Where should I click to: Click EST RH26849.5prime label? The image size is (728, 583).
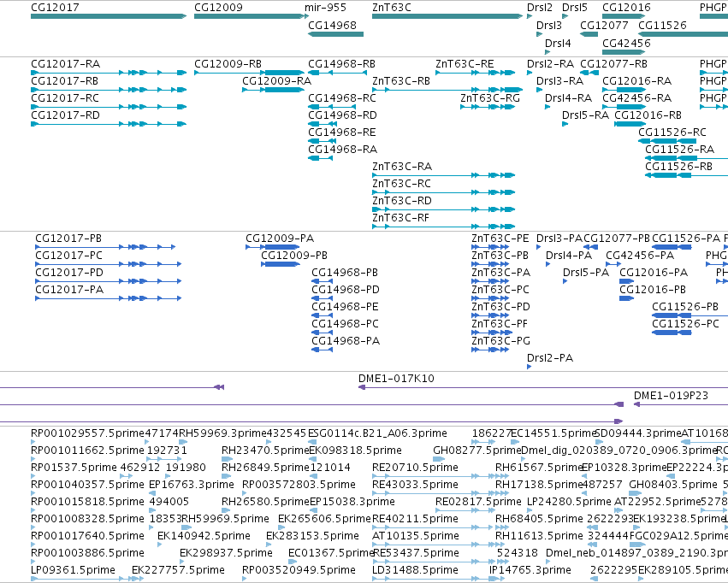tap(265, 467)
